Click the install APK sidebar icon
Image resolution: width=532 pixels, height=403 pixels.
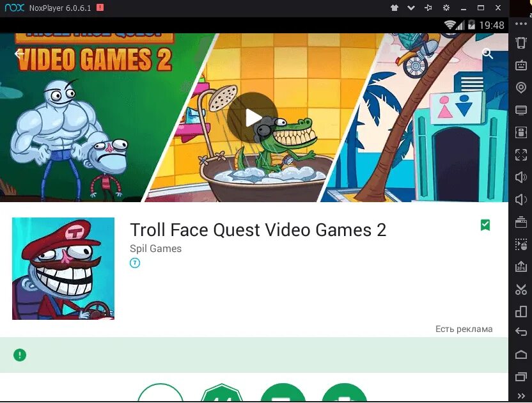pyautogui.click(x=520, y=267)
